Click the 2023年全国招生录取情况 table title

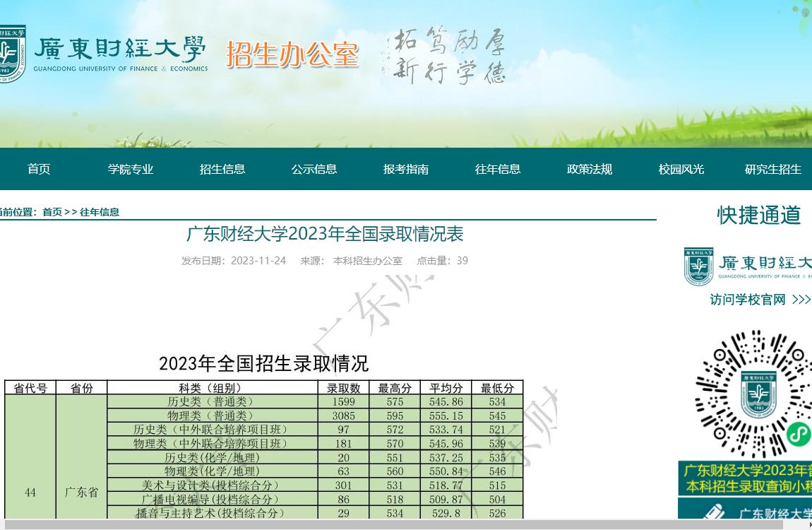(x=263, y=364)
